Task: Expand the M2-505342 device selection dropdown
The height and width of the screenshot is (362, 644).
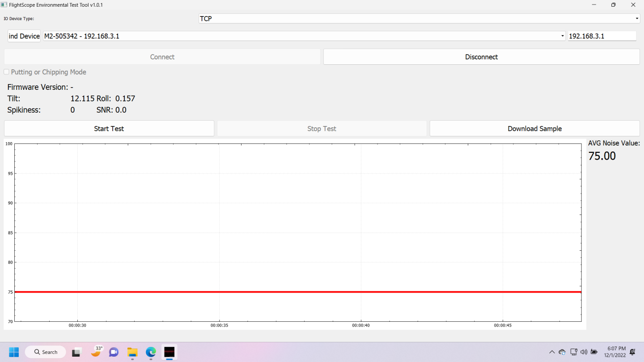Action: (304, 36)
